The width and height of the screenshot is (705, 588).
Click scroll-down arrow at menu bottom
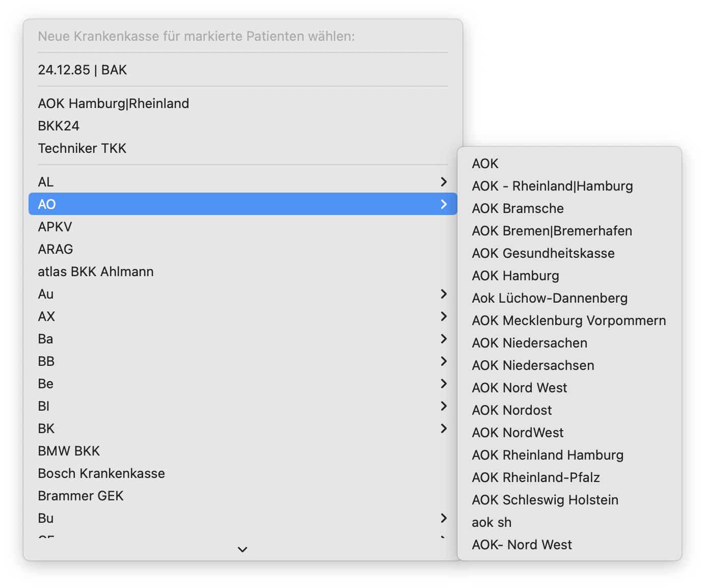point(242,549)
